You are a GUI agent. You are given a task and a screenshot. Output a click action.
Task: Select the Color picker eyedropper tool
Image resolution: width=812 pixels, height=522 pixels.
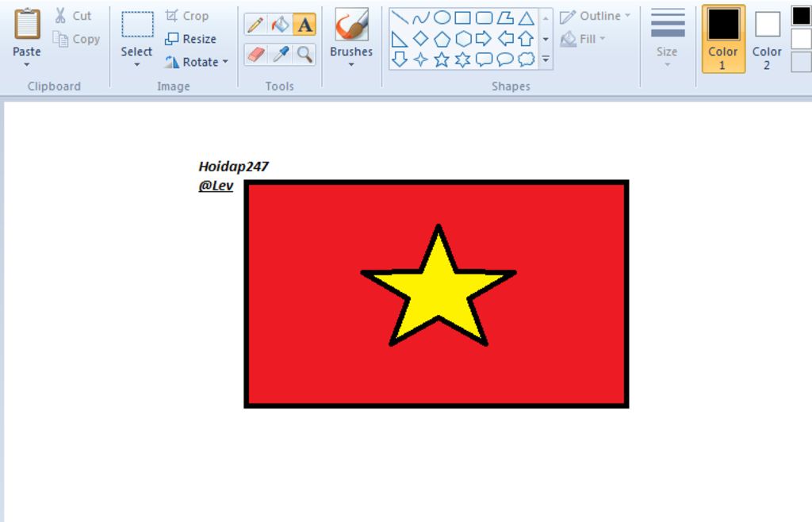[x=280, y=54]
